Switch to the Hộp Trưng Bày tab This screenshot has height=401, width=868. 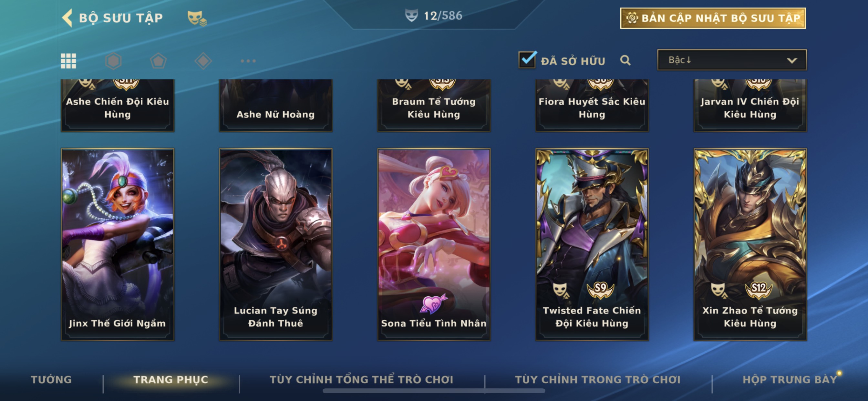click(x=790, y=379)
